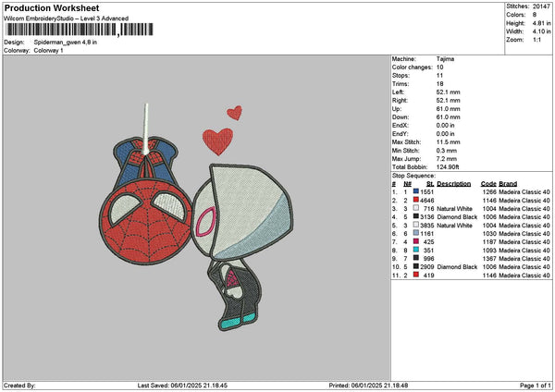Screen dimensions: 555x392
Task: Click the 'Brand' column header
Action: click(x=508, y=184)
